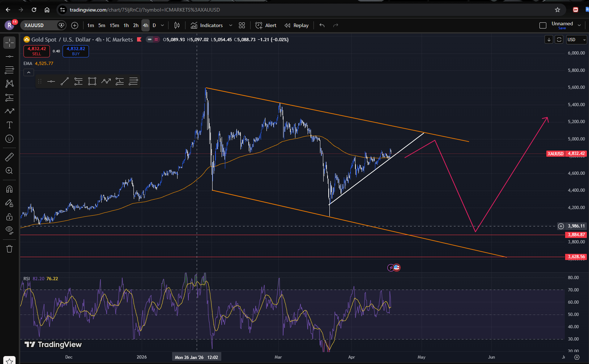This screenshot has width=589, height=364.
Task: Activate the Measure ruler tool
Action: tap(9, 157)
